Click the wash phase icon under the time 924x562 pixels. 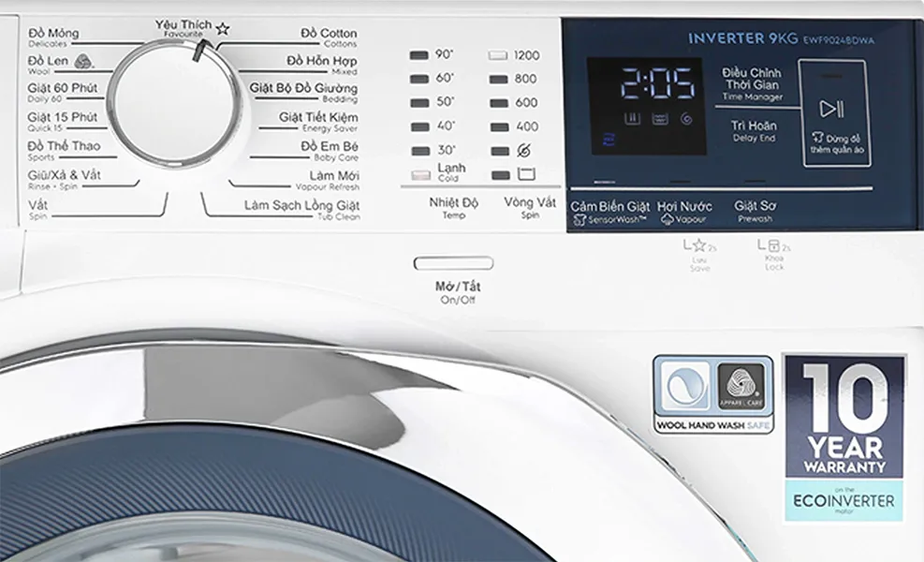[632, 119]
